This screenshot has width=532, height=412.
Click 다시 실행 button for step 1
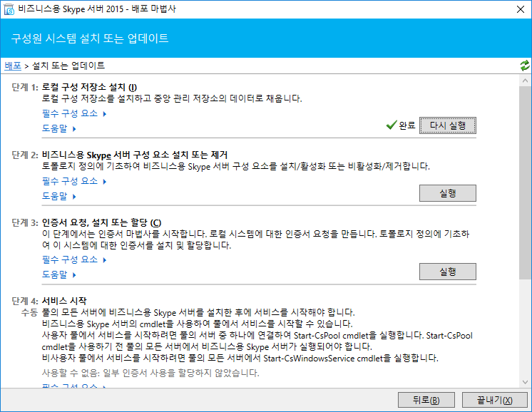coord(448,125)
